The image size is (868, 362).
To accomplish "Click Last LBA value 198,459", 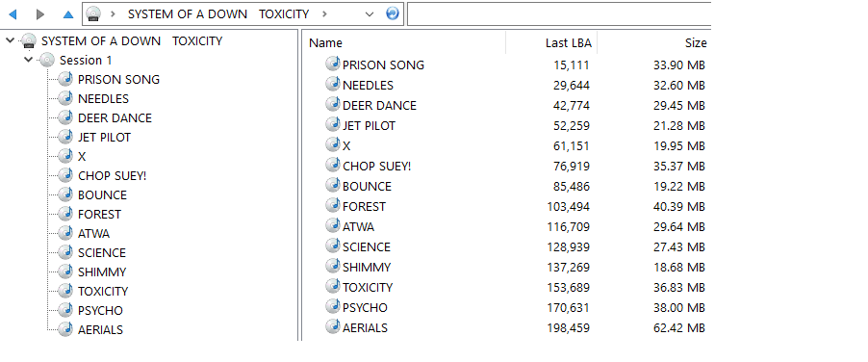I will pos(569,327).
